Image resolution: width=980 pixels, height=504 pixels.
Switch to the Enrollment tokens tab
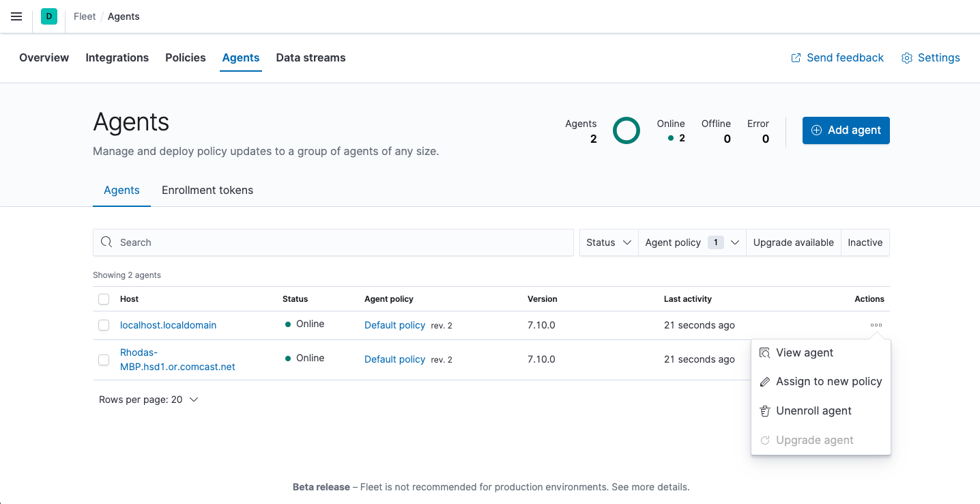coord(207,191)
